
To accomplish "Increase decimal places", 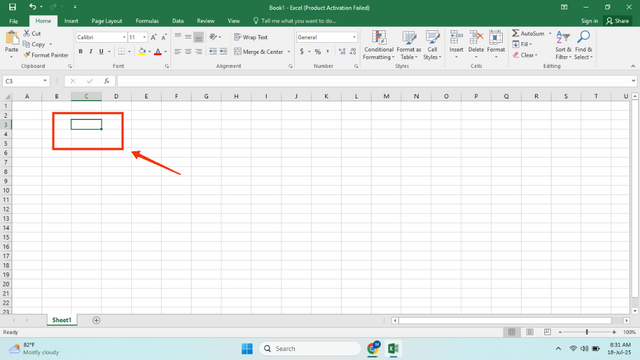I will pos(342,51).
